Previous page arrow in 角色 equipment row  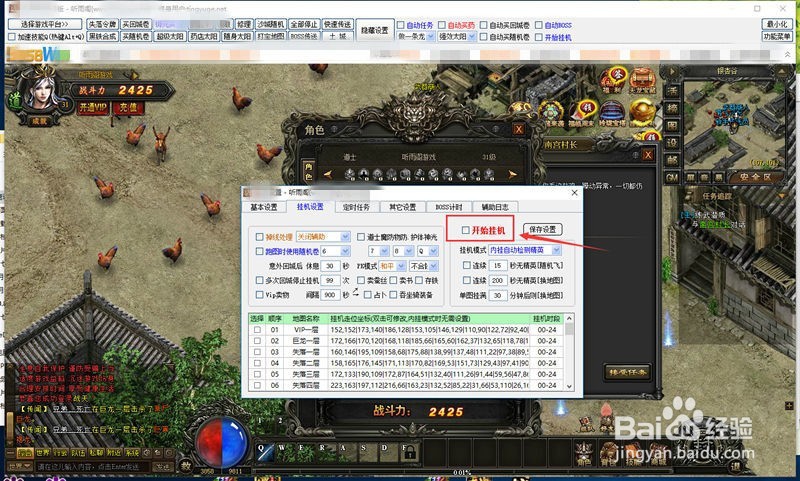[x=328, y=174]
